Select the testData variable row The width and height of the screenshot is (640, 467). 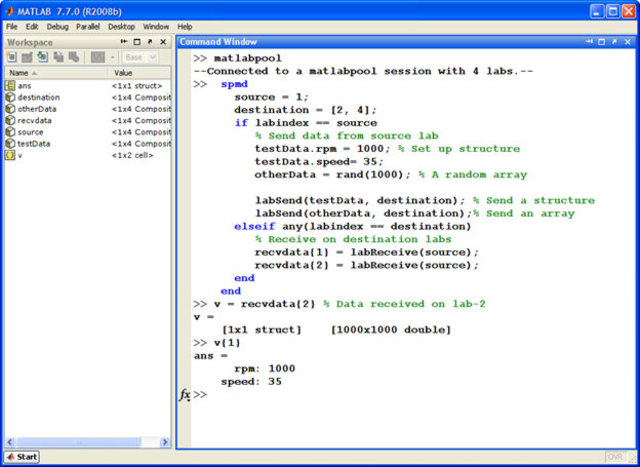coord(87,144)
